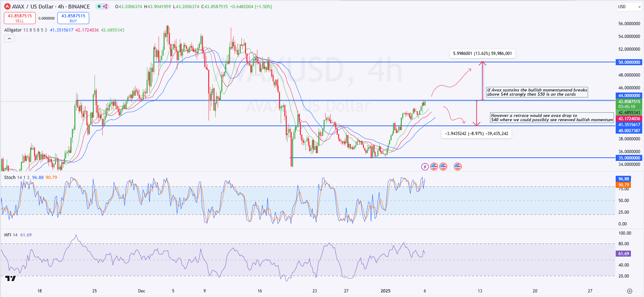Select the 'breaks above $44' annotation text box
The height and width of the screenshot is (297, 644).
(x=537, y=92)
